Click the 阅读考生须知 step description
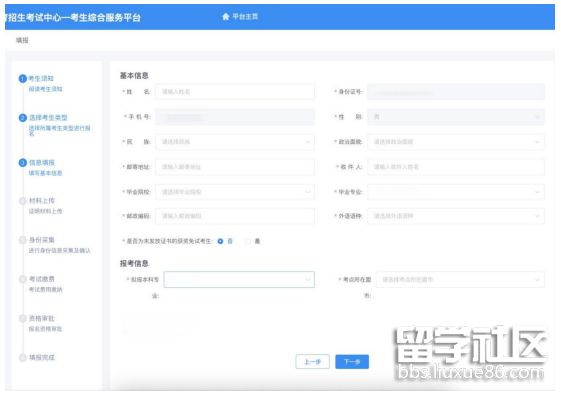This screenshot has width=561, height=394. coord(45,89)
